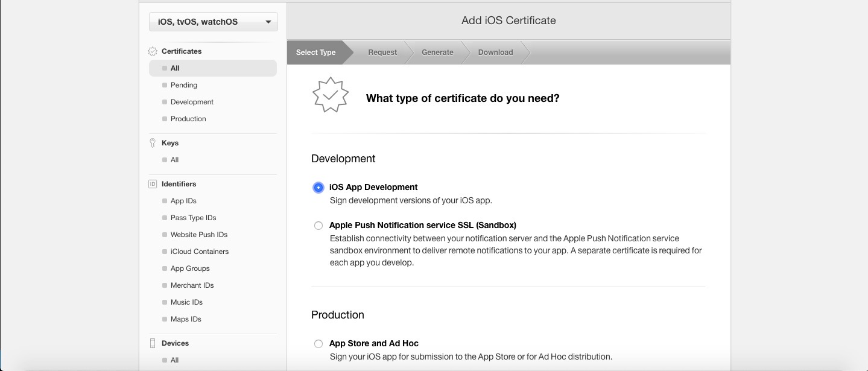Open Production certificates list
The width and height of the screenshot is (868, 371).
tap(188, 119)
